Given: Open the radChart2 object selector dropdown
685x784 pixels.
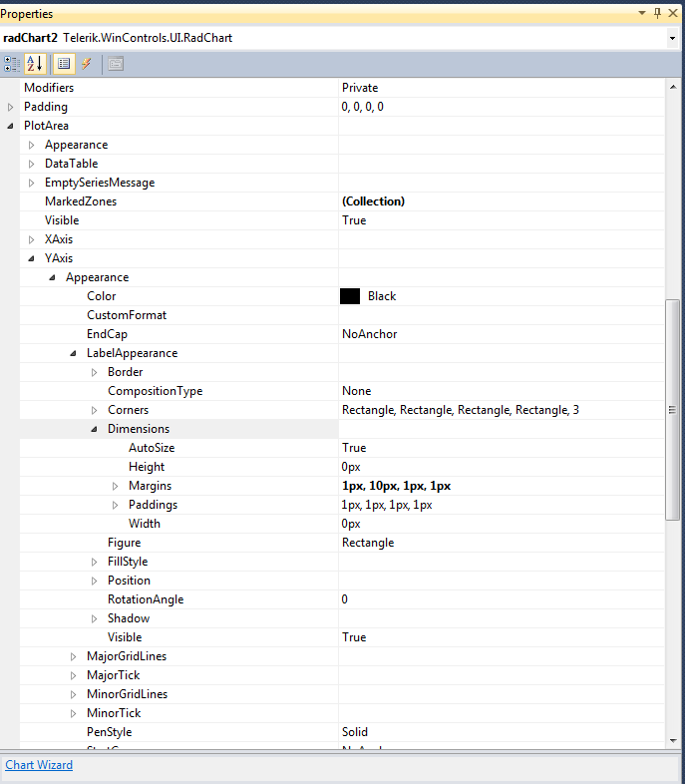Looking at the screenshot, I should click(672, 38).
